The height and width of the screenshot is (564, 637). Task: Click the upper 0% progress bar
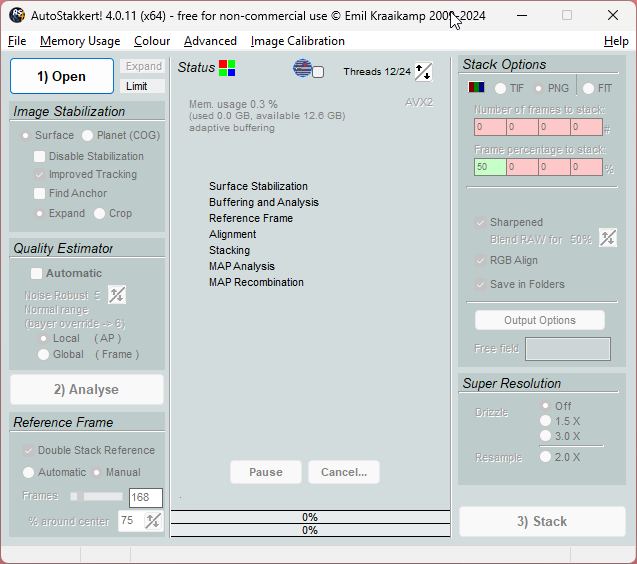(x=310, y=517)
